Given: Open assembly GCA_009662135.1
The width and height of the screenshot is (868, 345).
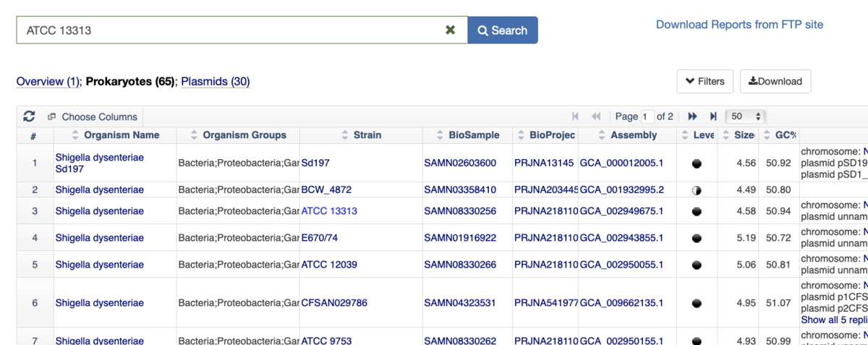Looking at the screenshot, I should [x=621, y=302].
